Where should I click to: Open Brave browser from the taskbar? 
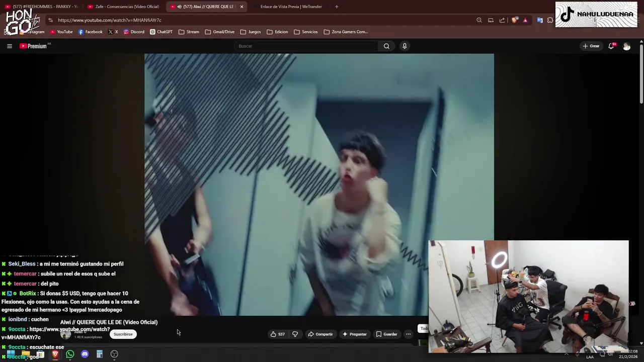tap(55, 354)
